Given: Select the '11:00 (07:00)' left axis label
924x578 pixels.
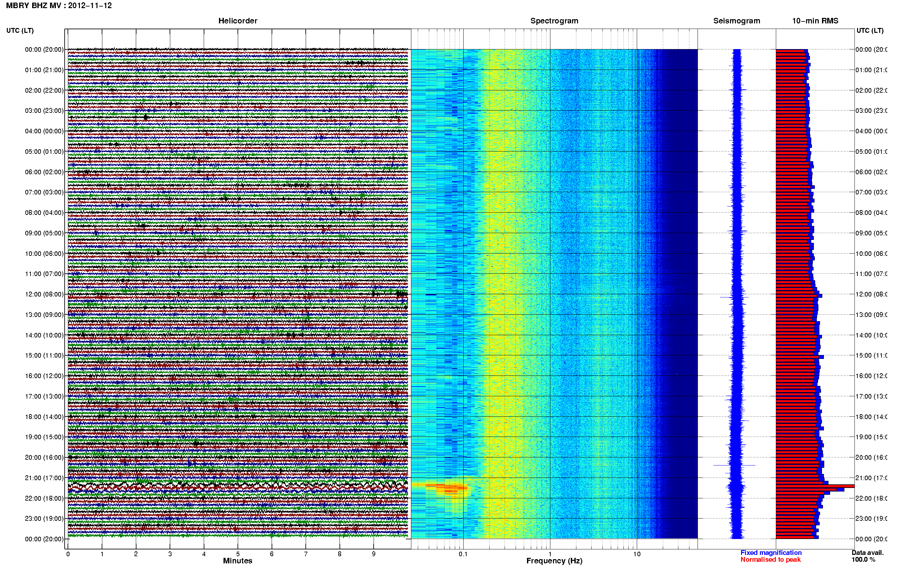Looking at the screenshot, I should 44,274.
